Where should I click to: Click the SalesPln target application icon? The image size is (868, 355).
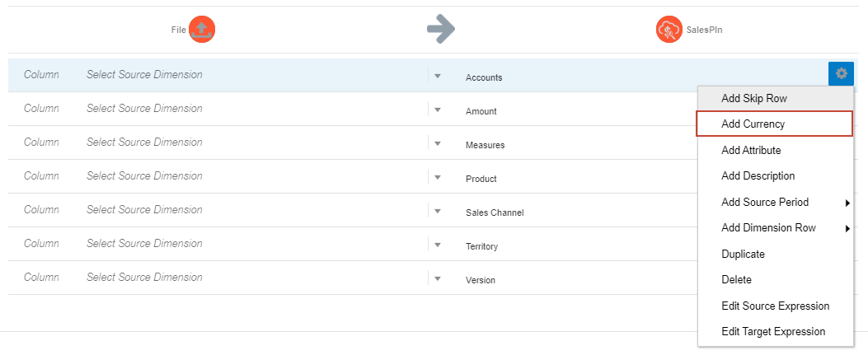669,30
